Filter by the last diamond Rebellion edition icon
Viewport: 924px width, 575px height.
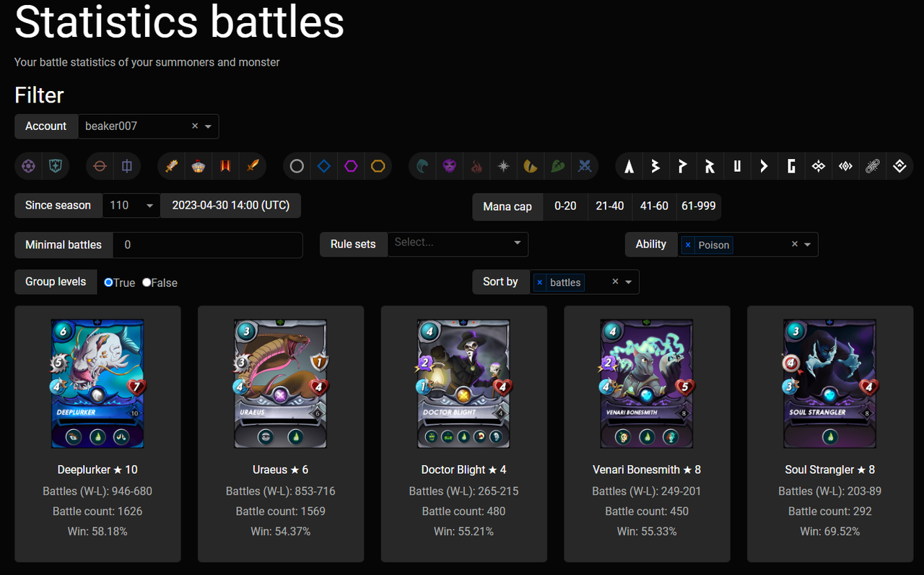click(899, 166)
